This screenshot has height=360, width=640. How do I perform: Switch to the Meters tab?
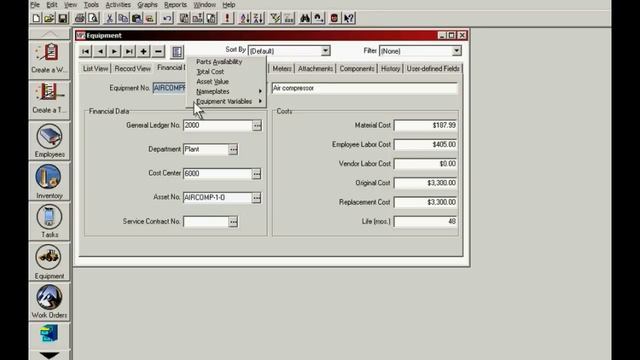click(x=282, y=69)
